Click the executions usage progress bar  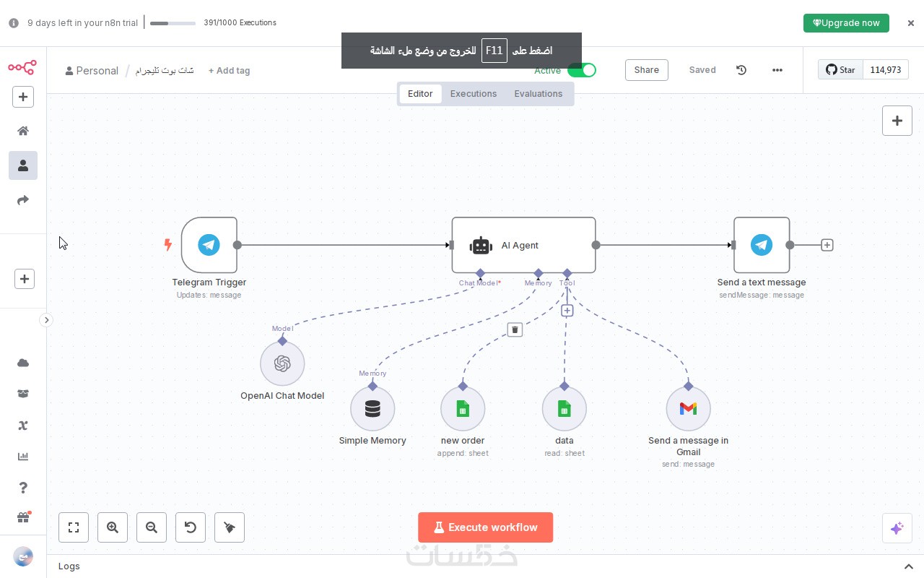click(173, 23)
